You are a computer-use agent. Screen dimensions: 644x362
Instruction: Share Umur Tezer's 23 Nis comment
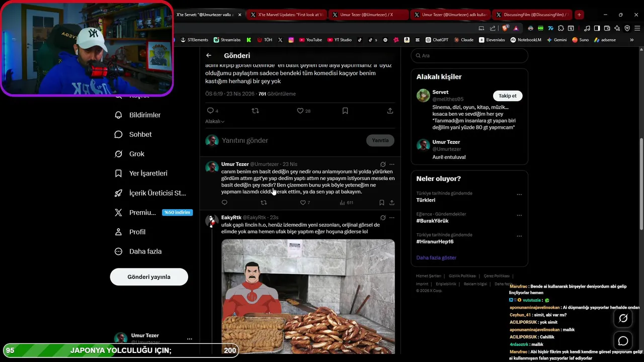[391, 203]
